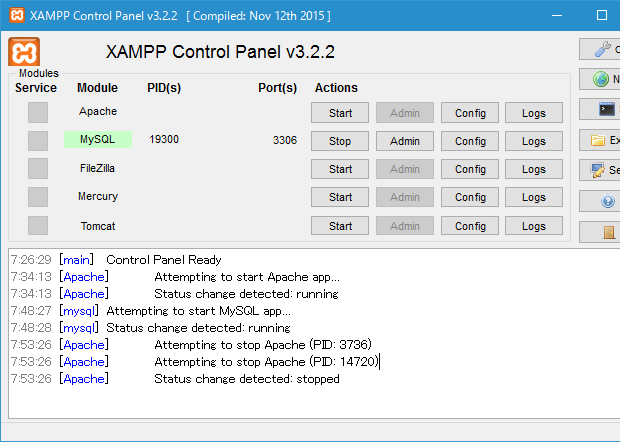Toggle the MySQL service checkbox
The image size is (620, 442).
38,141
